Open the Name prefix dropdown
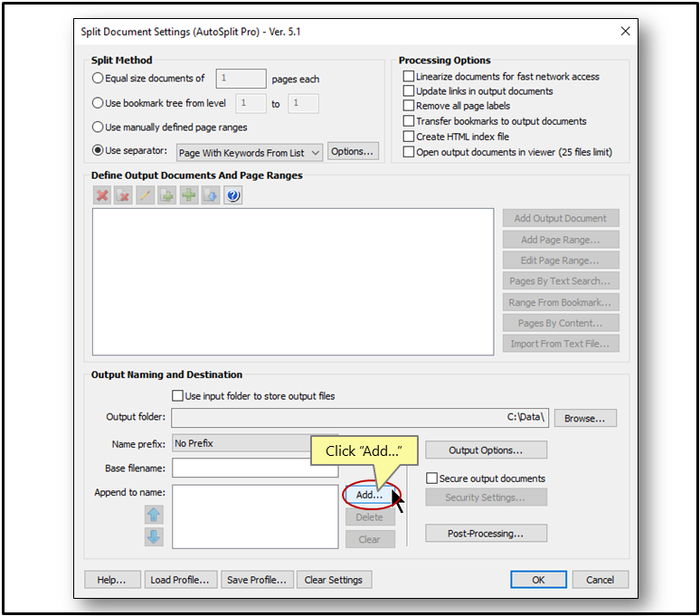This screenshot has height=616, width=700. pyautogui.click(x=253, y=443)
